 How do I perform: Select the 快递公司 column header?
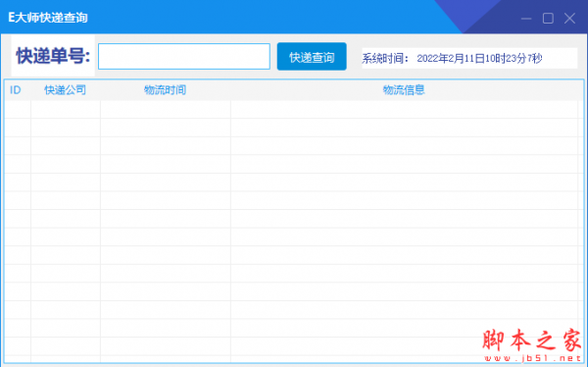pyautogui.click(x=66, y=90)
